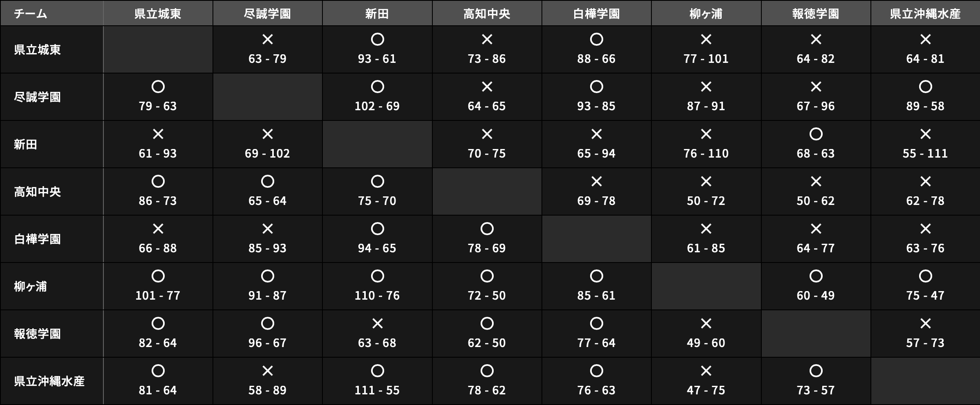
Task: Click the 60 - 49 score
Action: pyautogui.click(x=816, y=296)
